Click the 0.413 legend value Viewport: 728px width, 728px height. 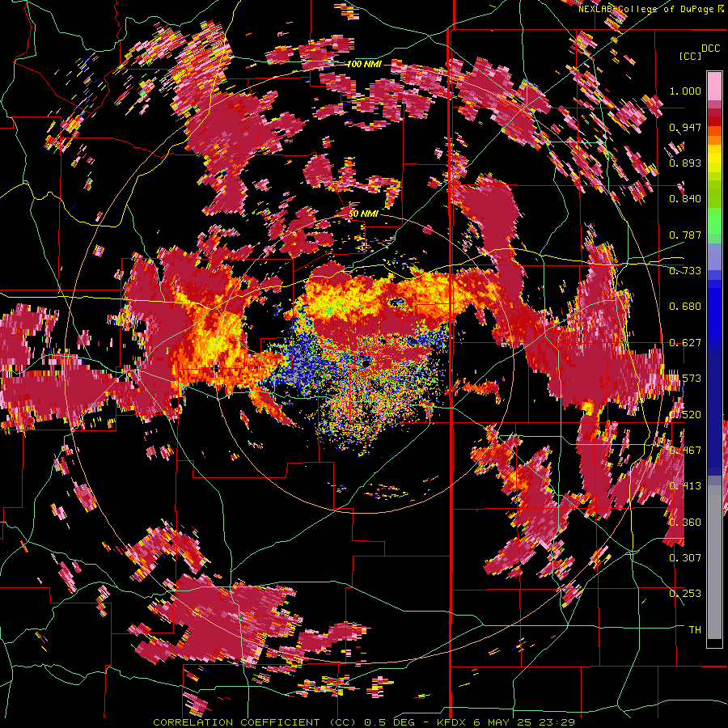[x=685, y=486]
